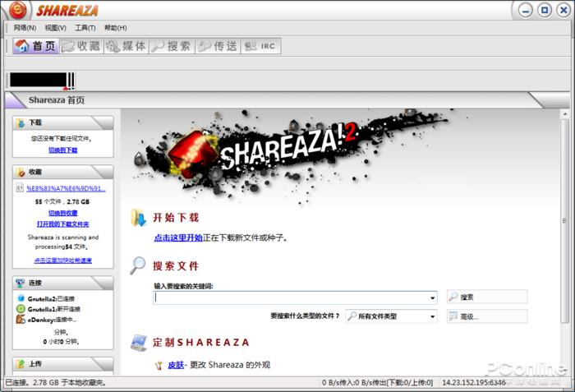The width and height of the screenshot is (575, 392).
Task: Click the Shareaza logo icon in title bar
Action: click(x=19, y=11)
